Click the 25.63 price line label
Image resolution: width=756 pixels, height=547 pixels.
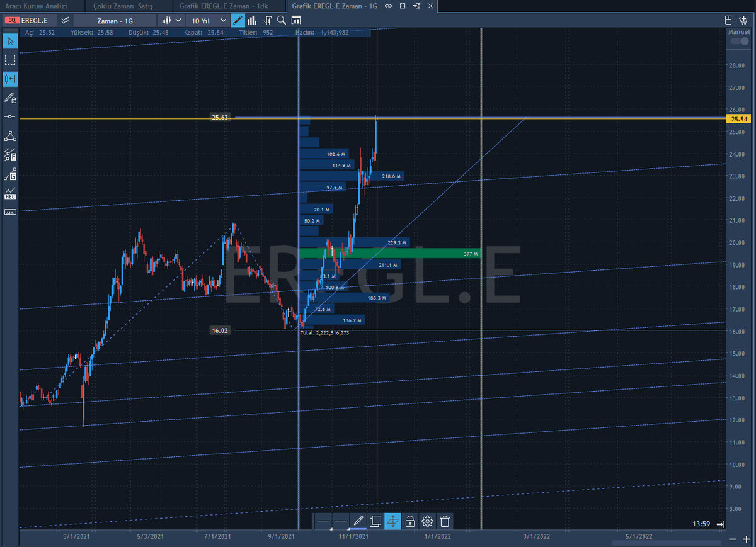[x=220, y=117]
